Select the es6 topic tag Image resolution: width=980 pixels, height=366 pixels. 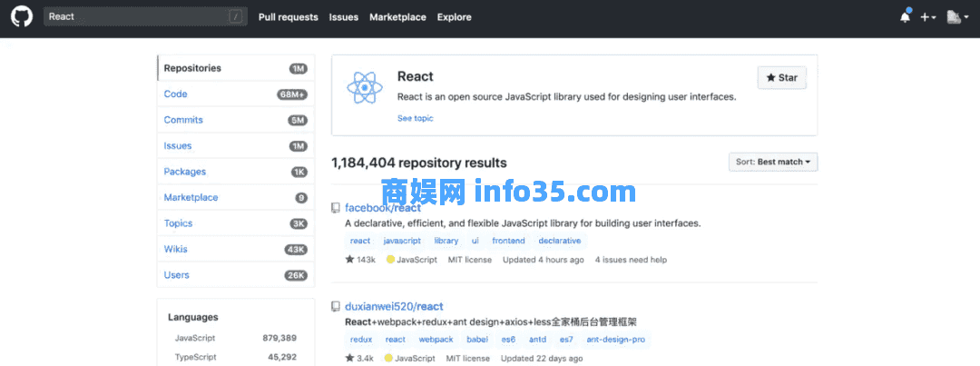tap(509, 340)
